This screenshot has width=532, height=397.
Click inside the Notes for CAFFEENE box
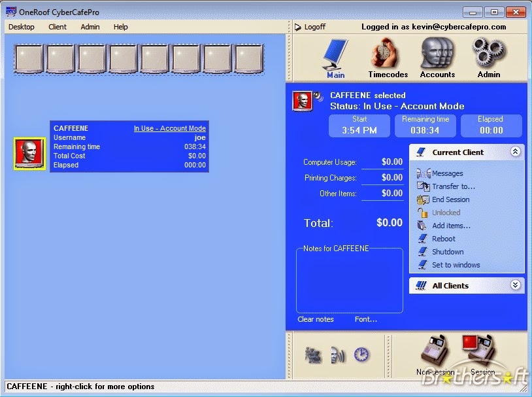pos(350,281)
